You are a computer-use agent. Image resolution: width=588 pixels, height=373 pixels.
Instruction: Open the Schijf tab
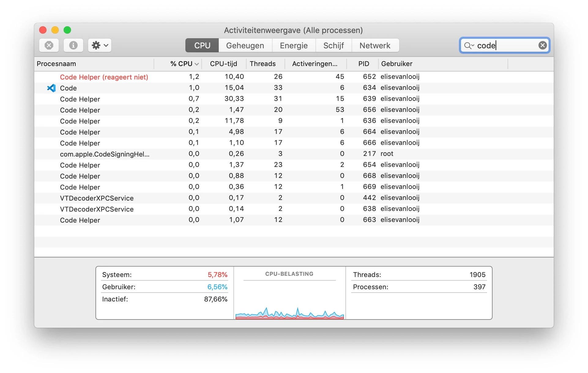point(333,46)
